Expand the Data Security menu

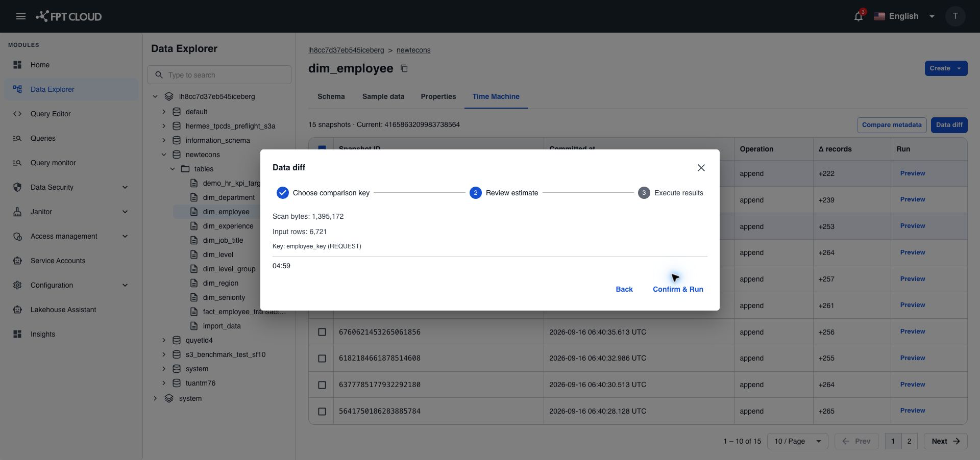125,187
